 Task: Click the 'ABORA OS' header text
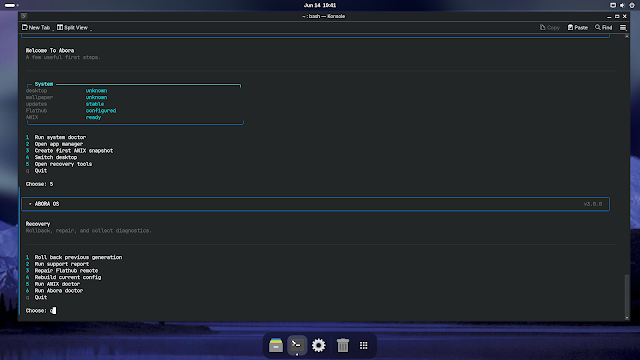tap(47, 204)
